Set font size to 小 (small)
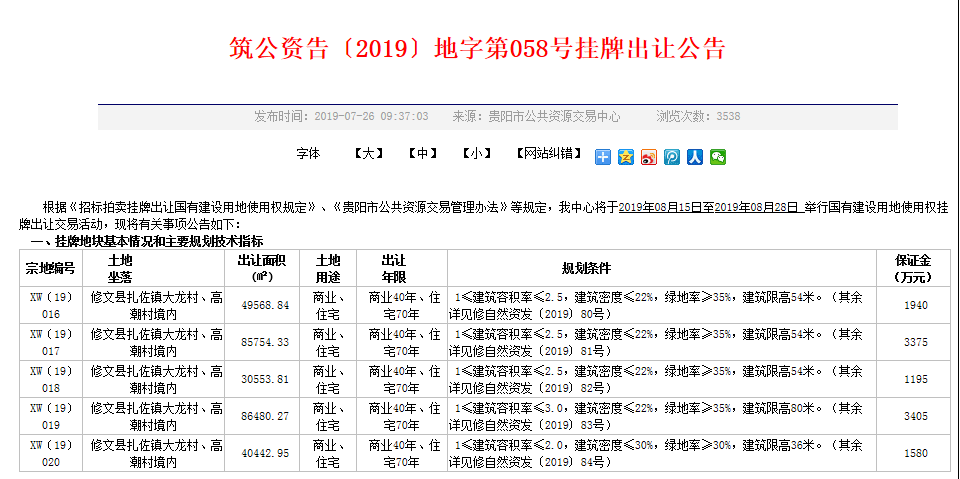This screenshot has width=960, height=479. click(x=476, y=154)
